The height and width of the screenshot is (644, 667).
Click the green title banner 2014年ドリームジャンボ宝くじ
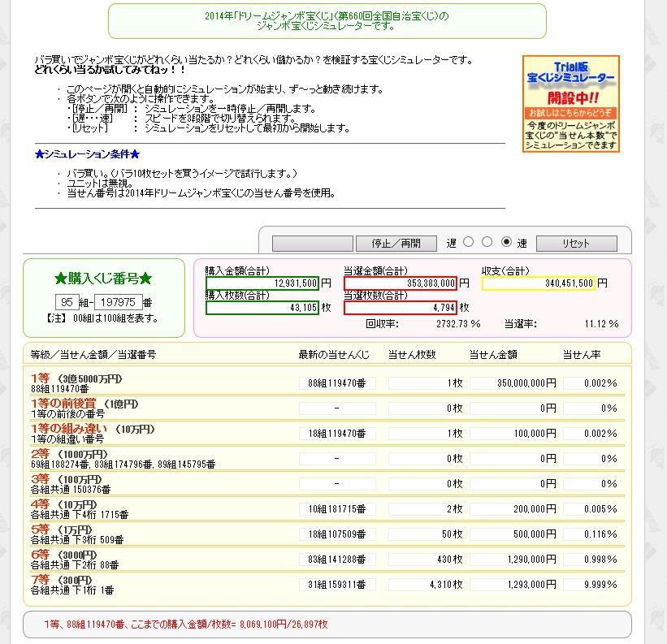point(327,21)
